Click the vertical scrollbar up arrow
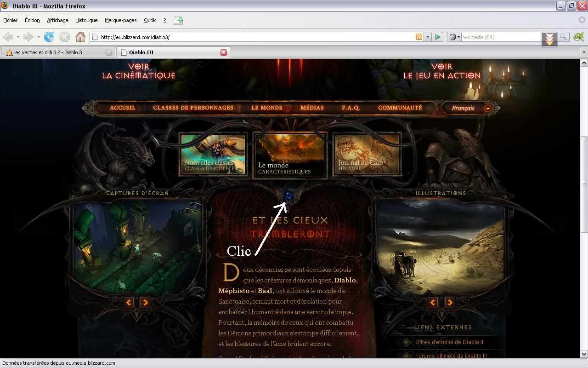The image size is (588, 368). pyautogui.click(x=584, y=63)
